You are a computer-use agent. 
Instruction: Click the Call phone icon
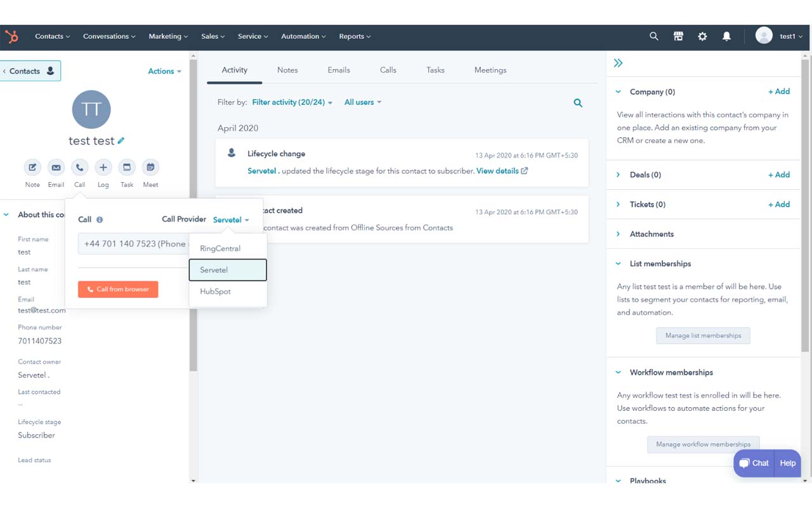79,168
